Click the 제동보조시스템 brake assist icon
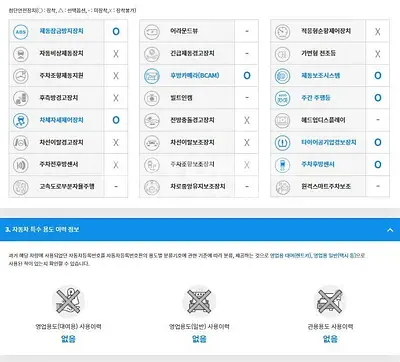The image size is (400, 362). [x=283, y=76]
